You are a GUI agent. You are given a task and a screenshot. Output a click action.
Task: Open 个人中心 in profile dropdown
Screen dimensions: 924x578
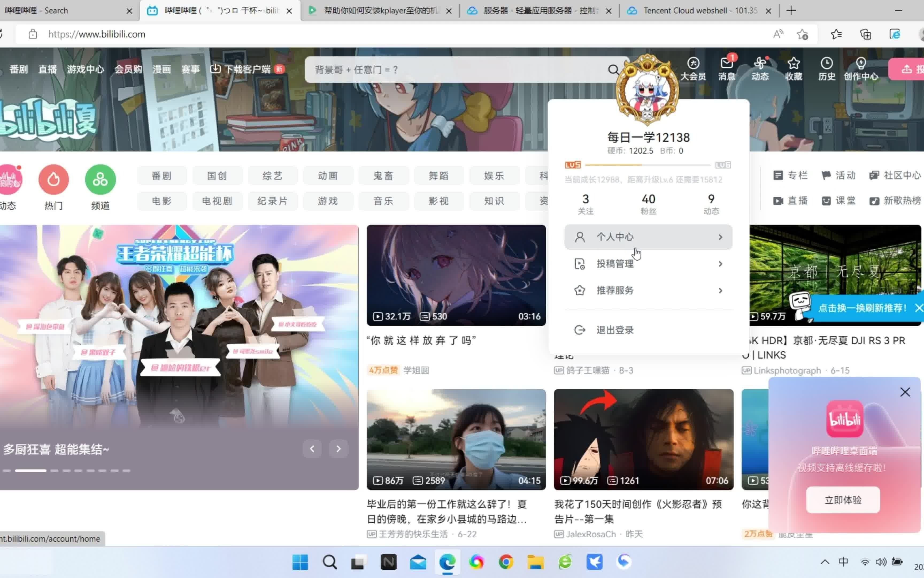[648, 237]
